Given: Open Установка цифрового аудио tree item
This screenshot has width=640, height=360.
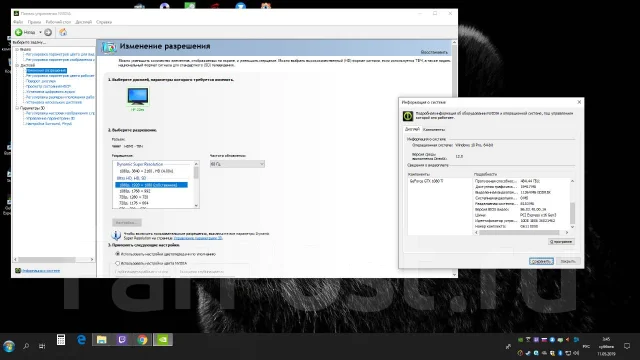Looking at the screenshot, I should tap(50, 92).
